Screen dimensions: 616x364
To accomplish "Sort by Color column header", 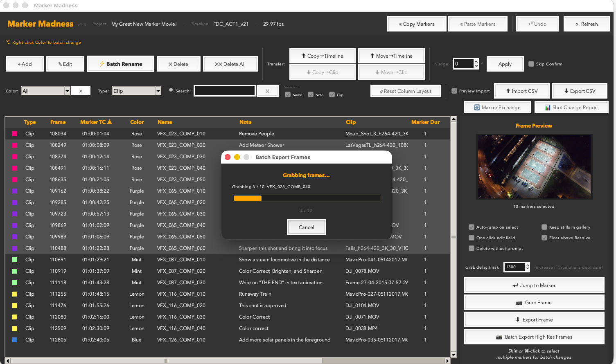I will [x=137, y=122].
